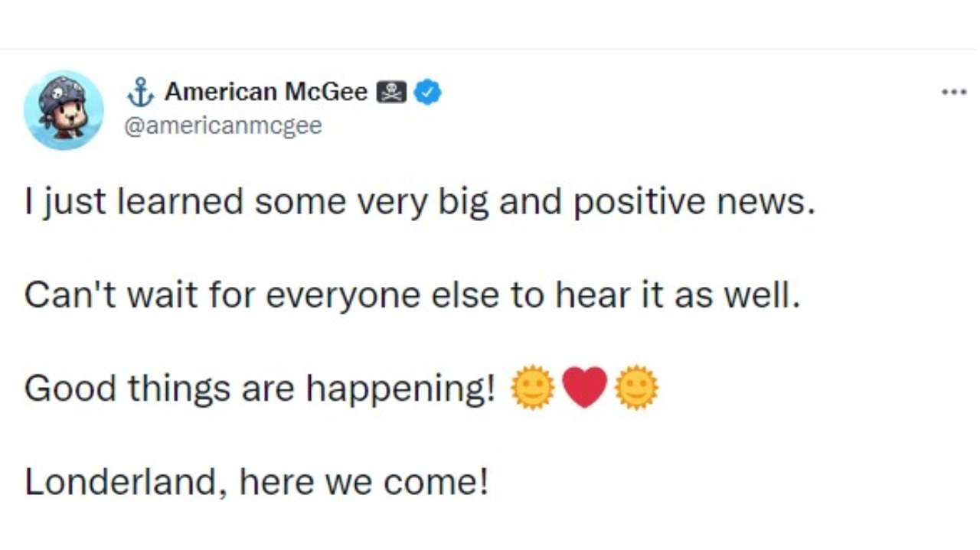Viewport: 980px width, 550px height.
Task: Open the tweet's three-dot more menu
Action: coord(953,93)
